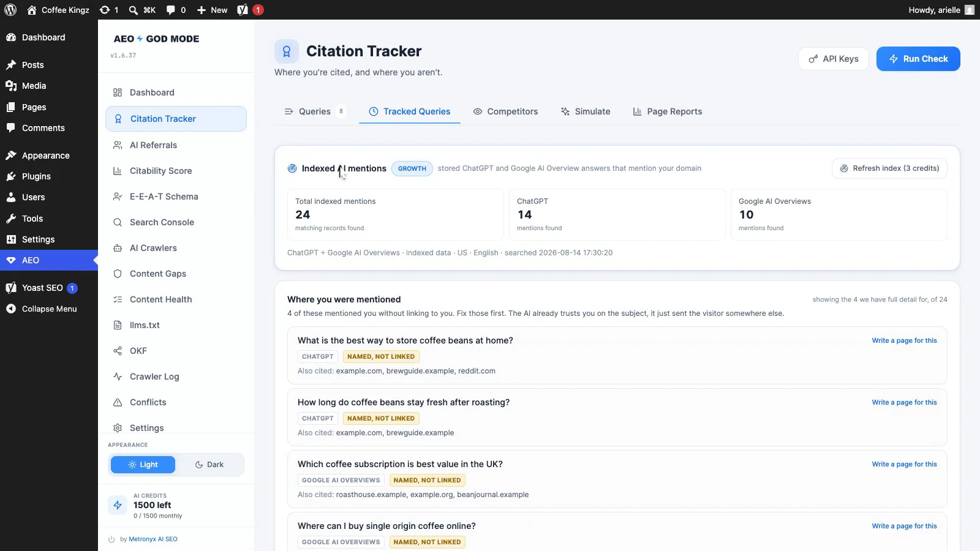This screenshot has height=551, width=980.
Task: Click the Crawler Log pulse icon
Action: [118, 377]
